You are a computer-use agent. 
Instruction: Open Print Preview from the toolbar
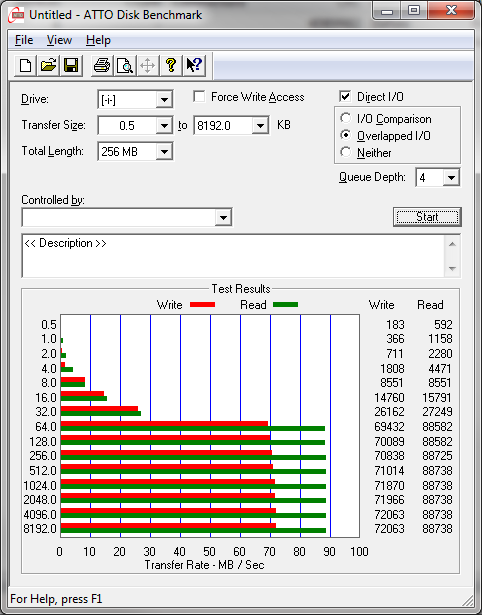coord(125,65)
